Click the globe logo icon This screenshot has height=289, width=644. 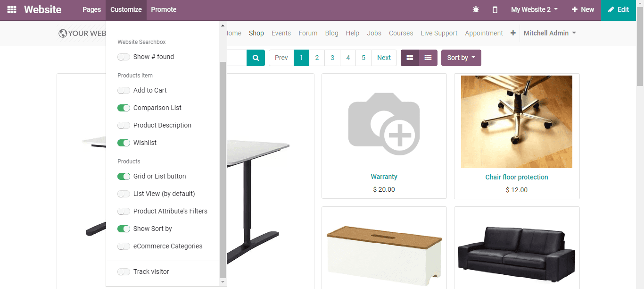click(x=62, y=33)
